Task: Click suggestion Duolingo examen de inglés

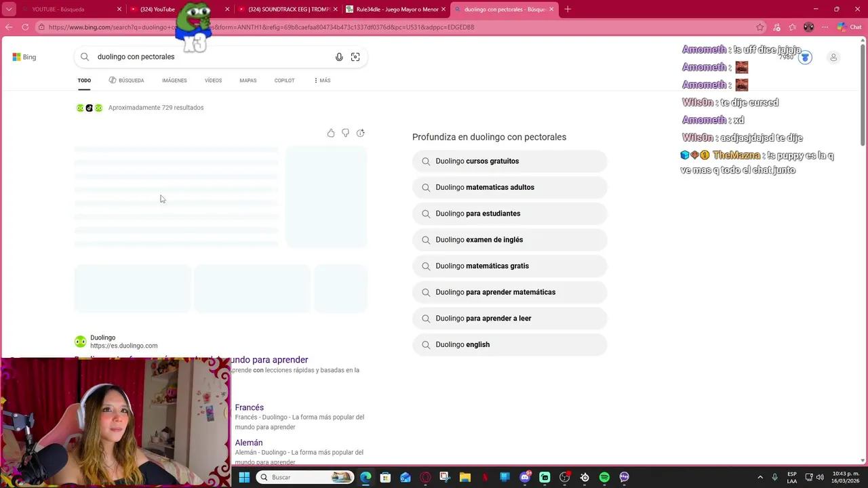Action: pos(509,240)
